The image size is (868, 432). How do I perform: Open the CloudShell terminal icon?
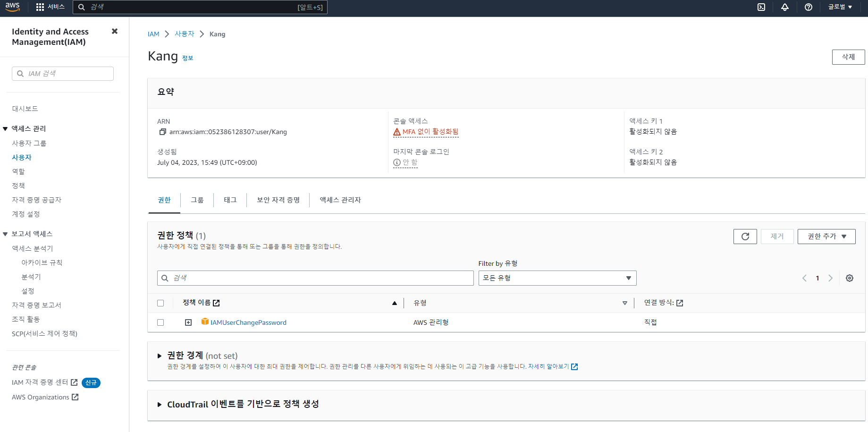click(761, 7)
